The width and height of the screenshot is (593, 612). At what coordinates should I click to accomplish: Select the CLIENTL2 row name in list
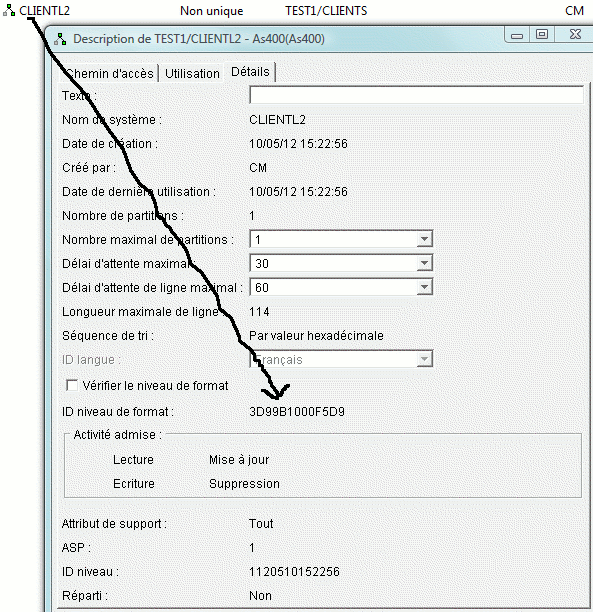[45, 11]
